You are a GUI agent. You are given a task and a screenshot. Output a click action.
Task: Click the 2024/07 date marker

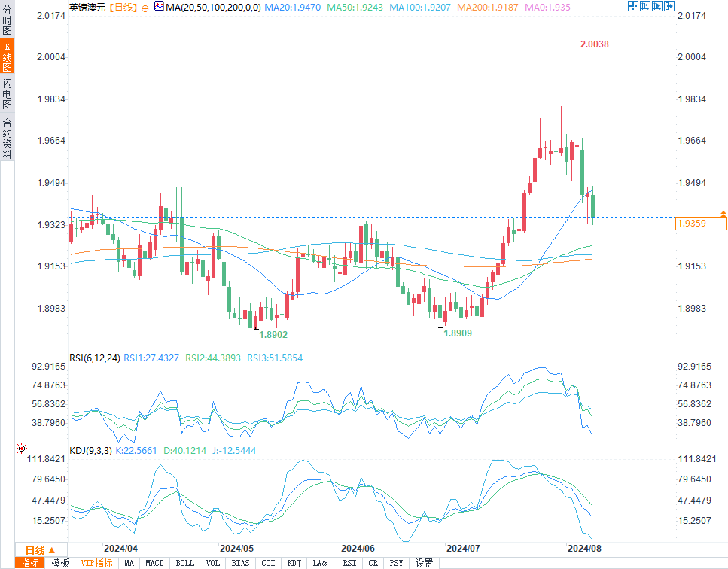[463, 548]
